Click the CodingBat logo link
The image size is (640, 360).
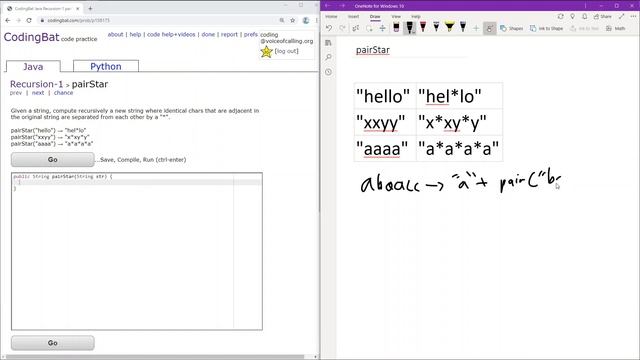[31, 37]
